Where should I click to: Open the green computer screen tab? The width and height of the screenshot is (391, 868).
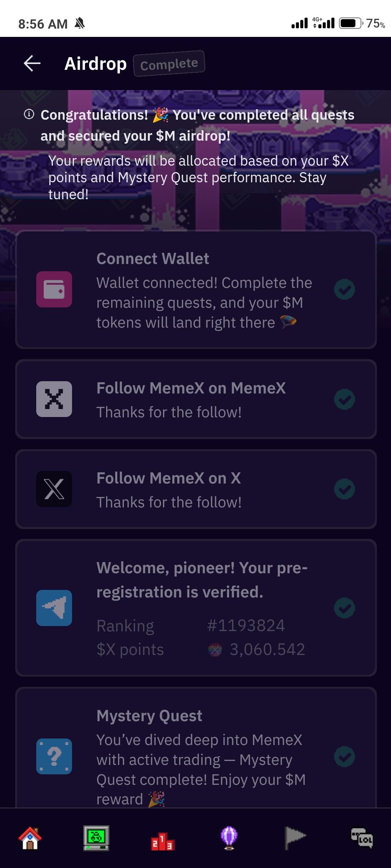[x=96, y=838]
